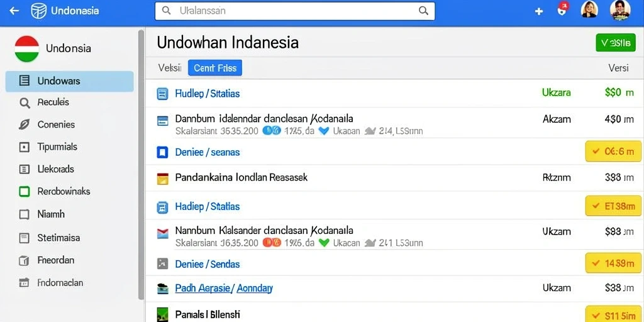Open the dark-haired profile avatar
Image resolution: width=644 pixels, height=322 pixels.
coord(620,10)
